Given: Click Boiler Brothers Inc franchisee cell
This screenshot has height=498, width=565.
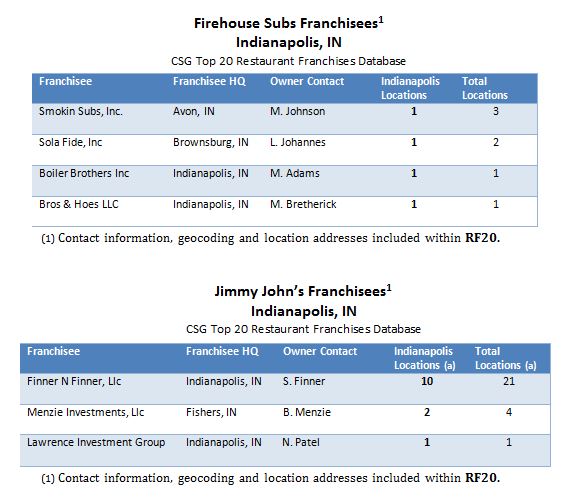Looking at the screenshot, I should [84, 173].
